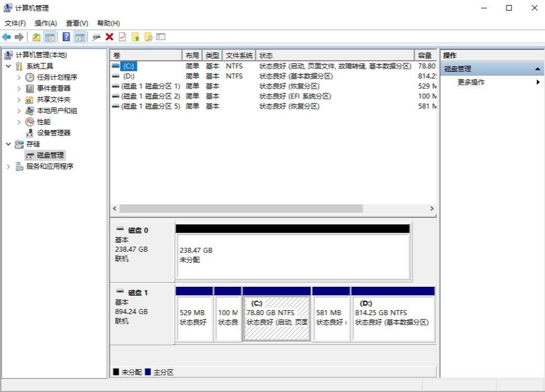Collapse the System Tools (系统工具) node
This screenshot has width=545, height=392.
[x=8, y=66]
